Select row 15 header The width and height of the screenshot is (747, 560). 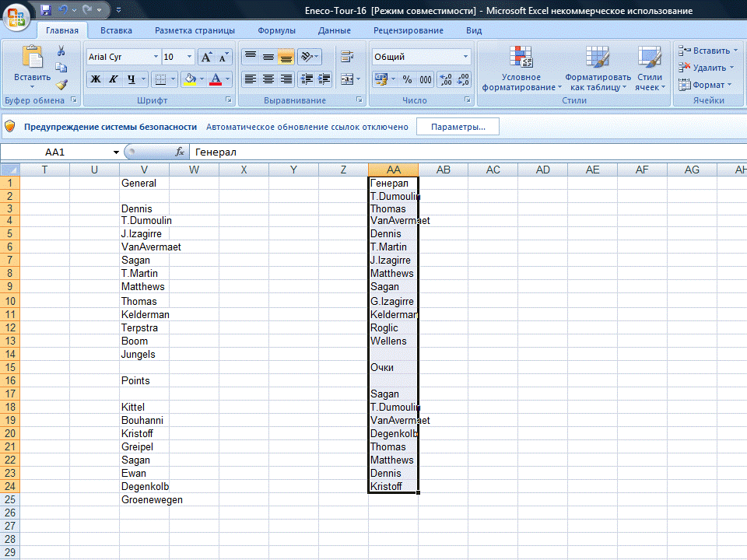[9, 367]
